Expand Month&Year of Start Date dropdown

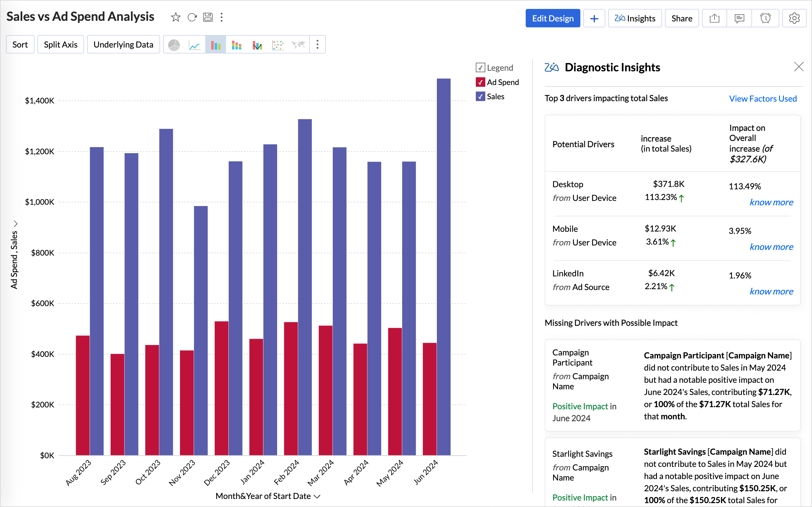(317, 496)
